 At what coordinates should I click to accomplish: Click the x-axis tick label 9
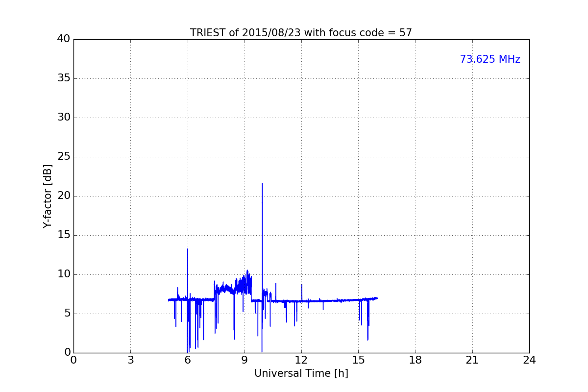pyautogui.click(x=245, y=360)
